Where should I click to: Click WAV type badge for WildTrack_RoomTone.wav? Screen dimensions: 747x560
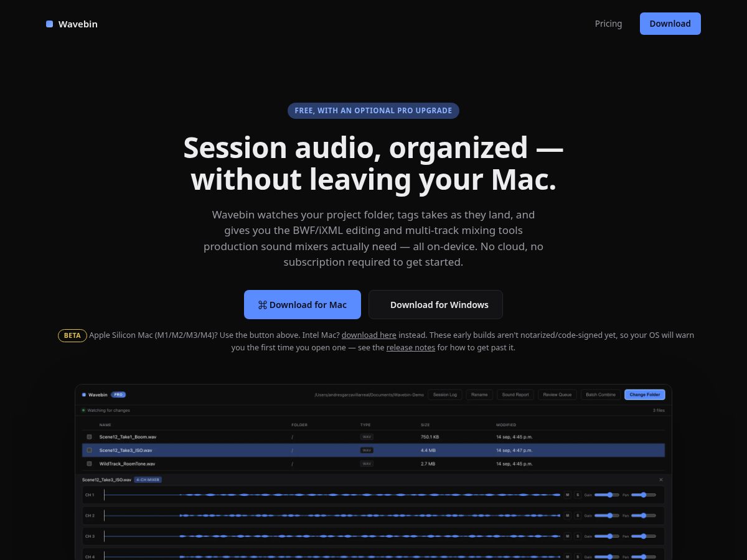pyautogui.click(x=367, y=464)
